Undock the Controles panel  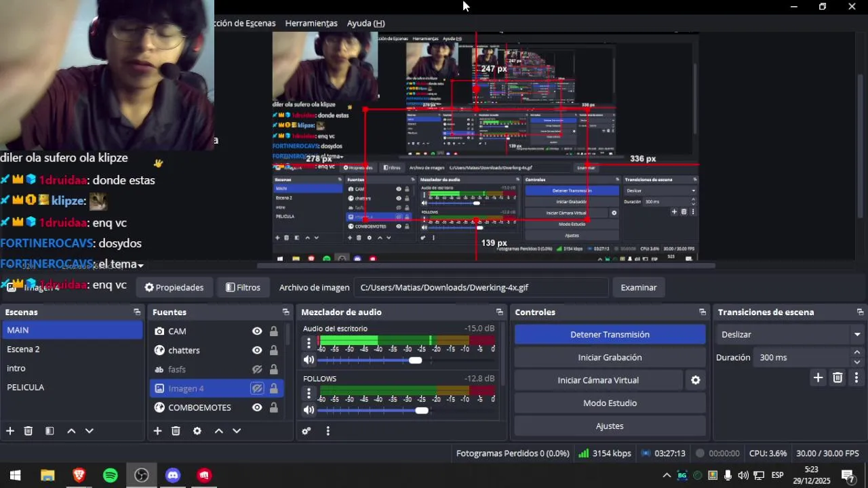pyautogui.click(x=703, y=312)
